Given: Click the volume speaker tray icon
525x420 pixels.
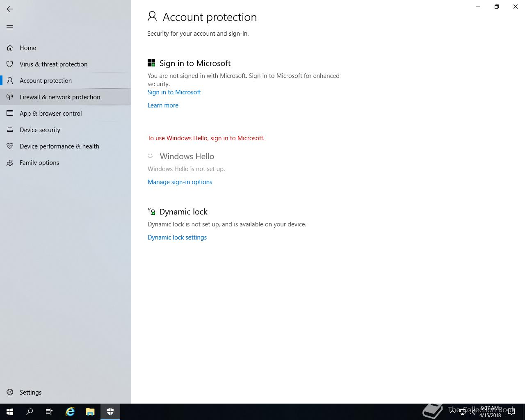Looking at the screenshot, I should coord(472,412).
